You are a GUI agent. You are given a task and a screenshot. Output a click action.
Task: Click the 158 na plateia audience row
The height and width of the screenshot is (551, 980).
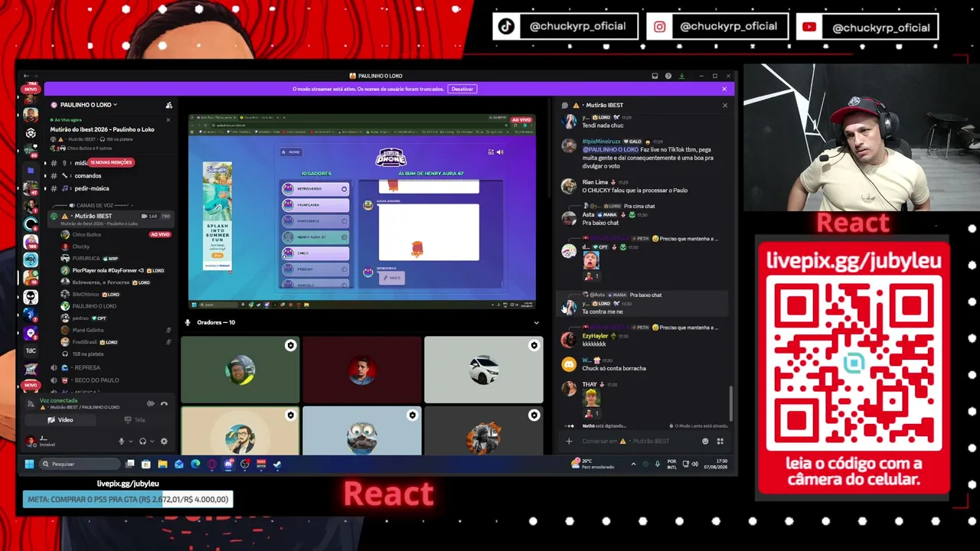pyautogui.click(x=87, y=354)
